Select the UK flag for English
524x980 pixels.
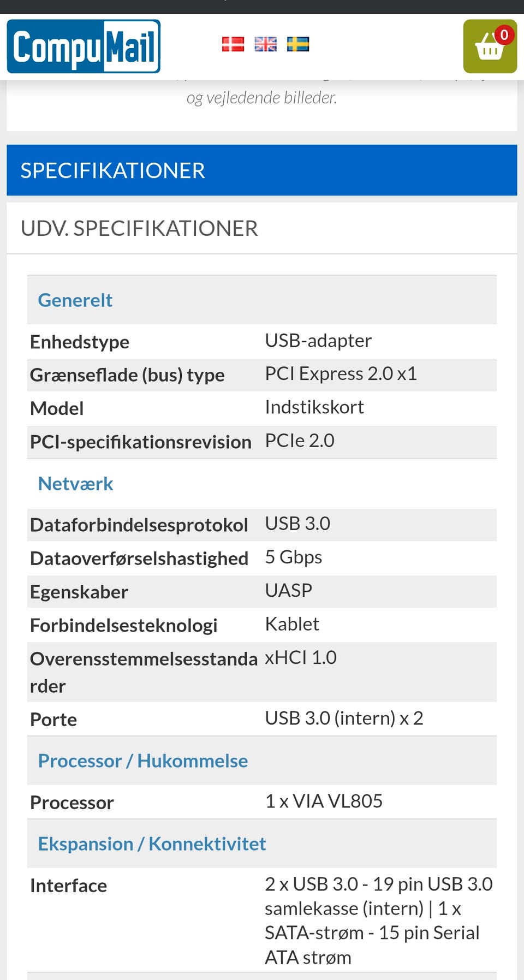coord(266,44)
